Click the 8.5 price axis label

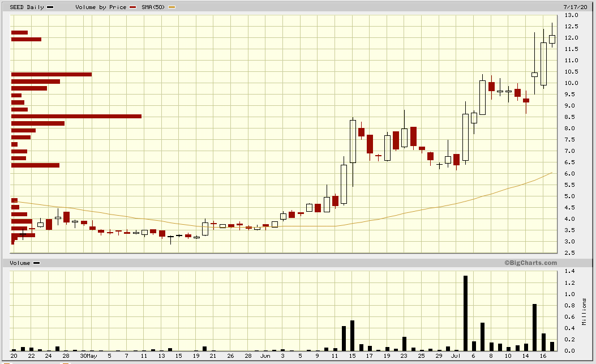point(570,117)
